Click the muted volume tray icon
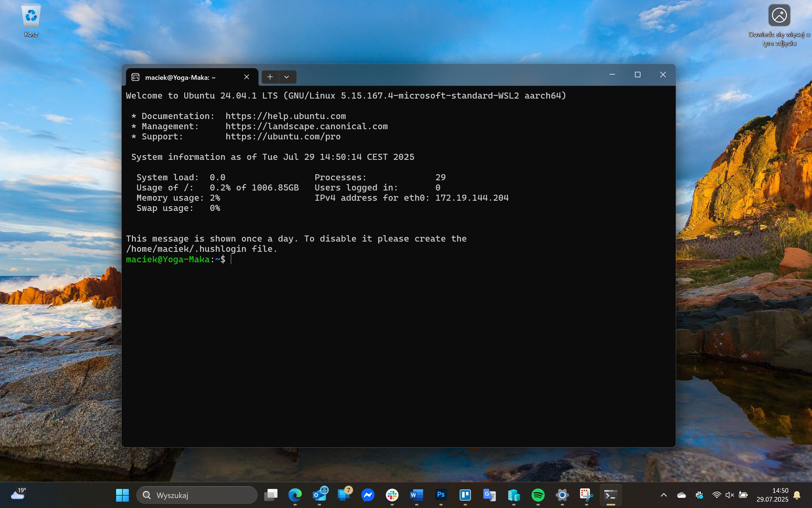This screenshot has height=508, width=812. (730, 495)
